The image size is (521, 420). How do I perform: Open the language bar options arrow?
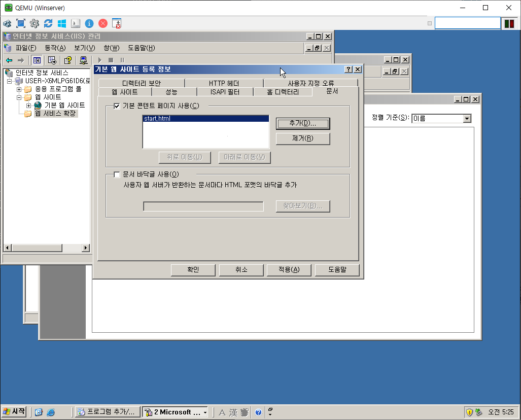point(270,414)
